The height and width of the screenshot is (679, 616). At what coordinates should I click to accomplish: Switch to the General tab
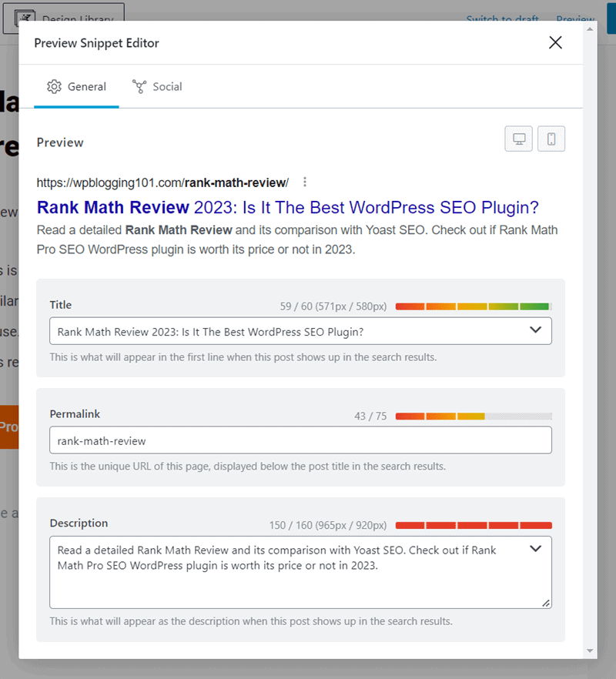pos(76,86)
